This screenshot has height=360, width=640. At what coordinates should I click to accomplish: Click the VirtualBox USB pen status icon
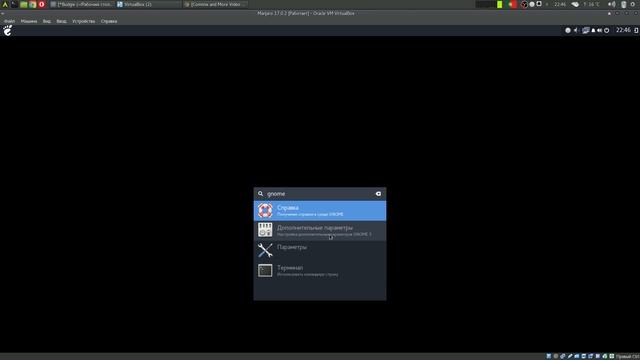click(x=570, y=356)
